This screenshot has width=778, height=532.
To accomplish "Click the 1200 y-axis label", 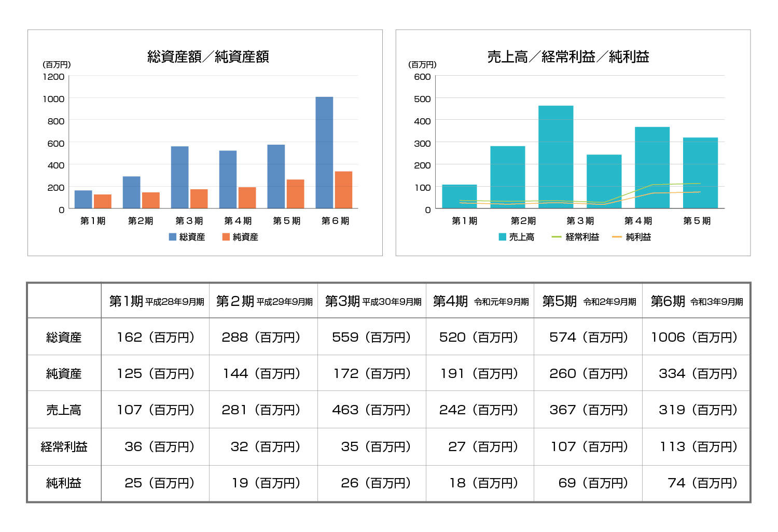I will pyautogui.click(x=53, y=77).
